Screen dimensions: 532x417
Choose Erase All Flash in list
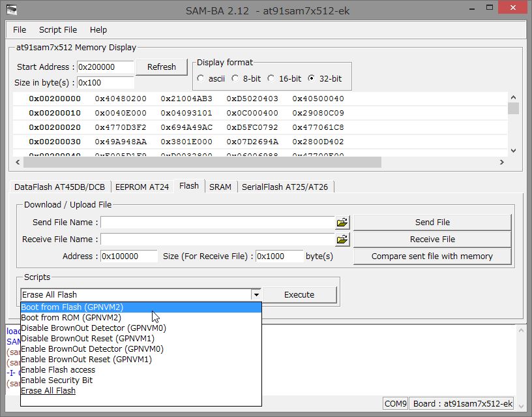(x=141, y=391)
